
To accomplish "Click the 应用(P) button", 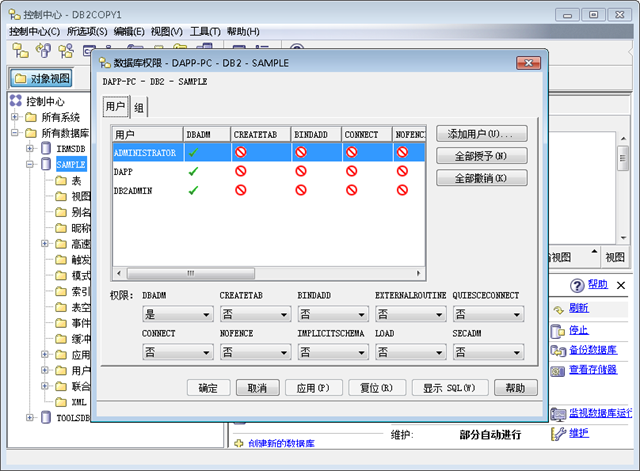I will point(313,388).
